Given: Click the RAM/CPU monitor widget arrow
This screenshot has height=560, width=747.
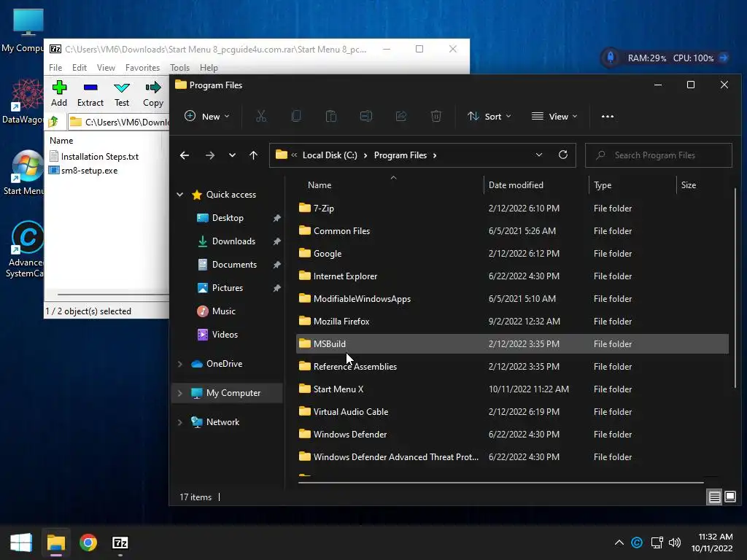Looking at the screenshot, I should coord(723,58).
